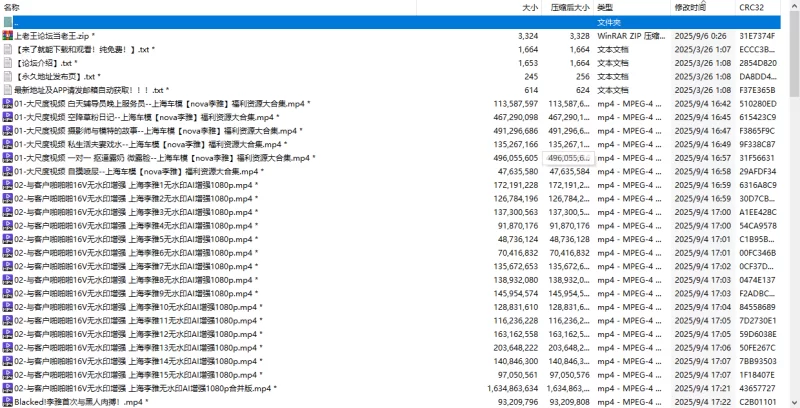The width and height of the screenshot is (800, 408).
Task: Click the zip archive icon for 上老王论坛当老王.zip
Action: click(x=7, y=36)
